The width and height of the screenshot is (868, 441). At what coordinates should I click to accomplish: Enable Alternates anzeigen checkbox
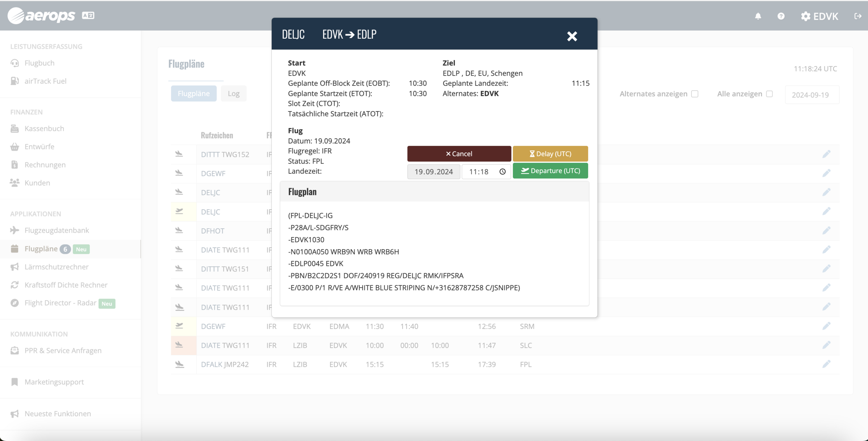point(694,94)
